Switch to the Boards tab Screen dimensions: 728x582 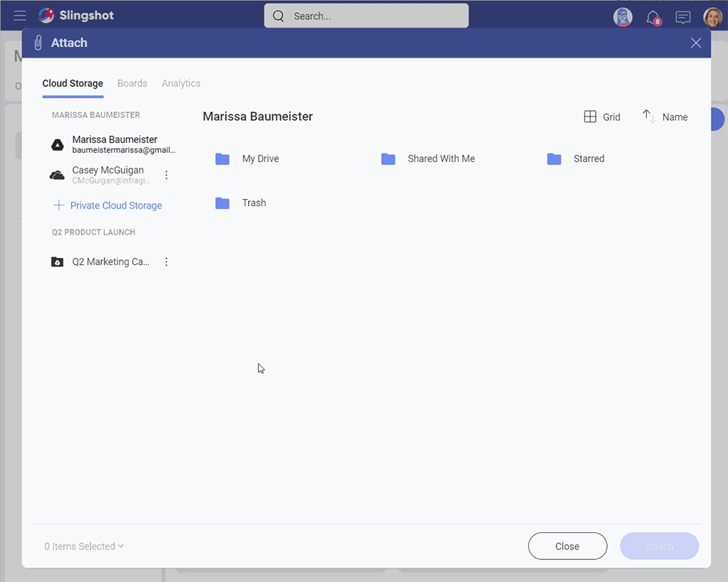pyautogui.click(x=132, y=84)
